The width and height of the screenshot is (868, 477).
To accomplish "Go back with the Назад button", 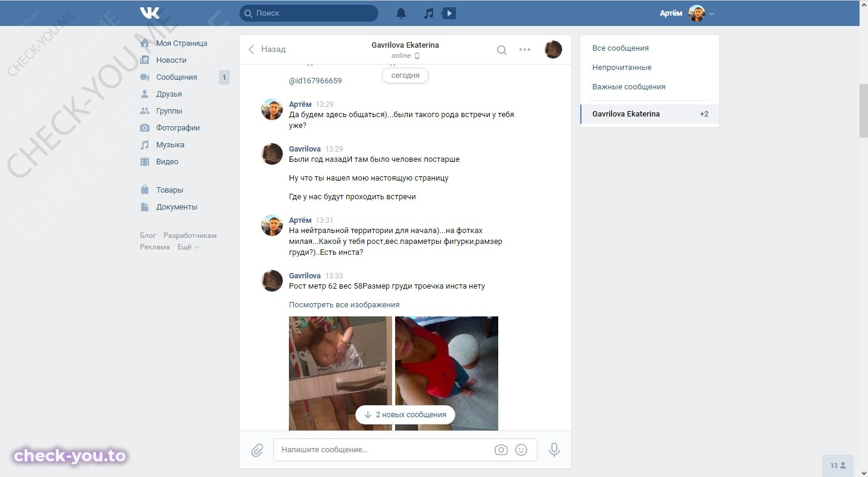I will click(267, 50).
